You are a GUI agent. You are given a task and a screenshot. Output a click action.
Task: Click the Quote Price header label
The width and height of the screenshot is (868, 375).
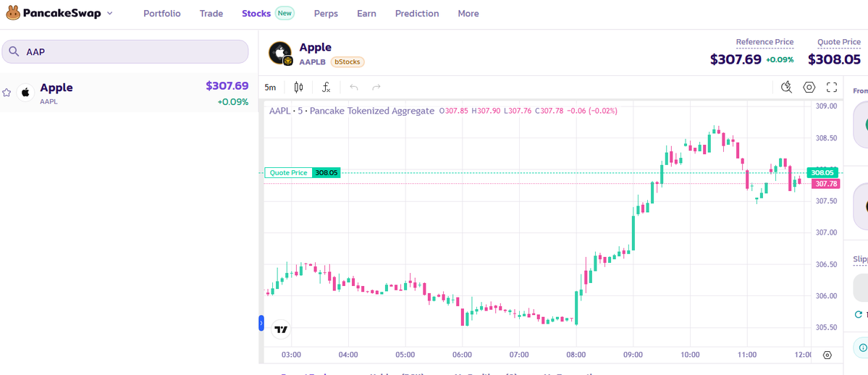(839, 41)
